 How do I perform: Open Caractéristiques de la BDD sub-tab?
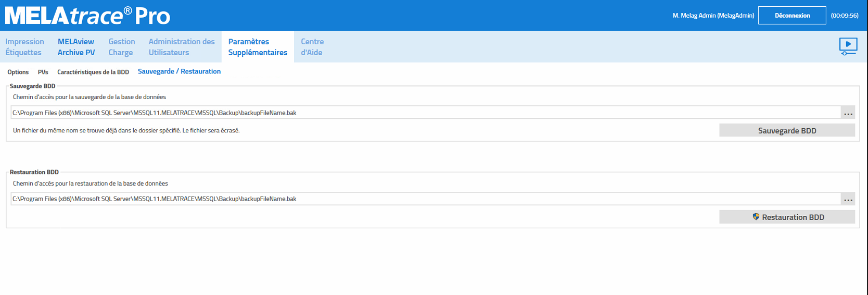coord(93,72)
